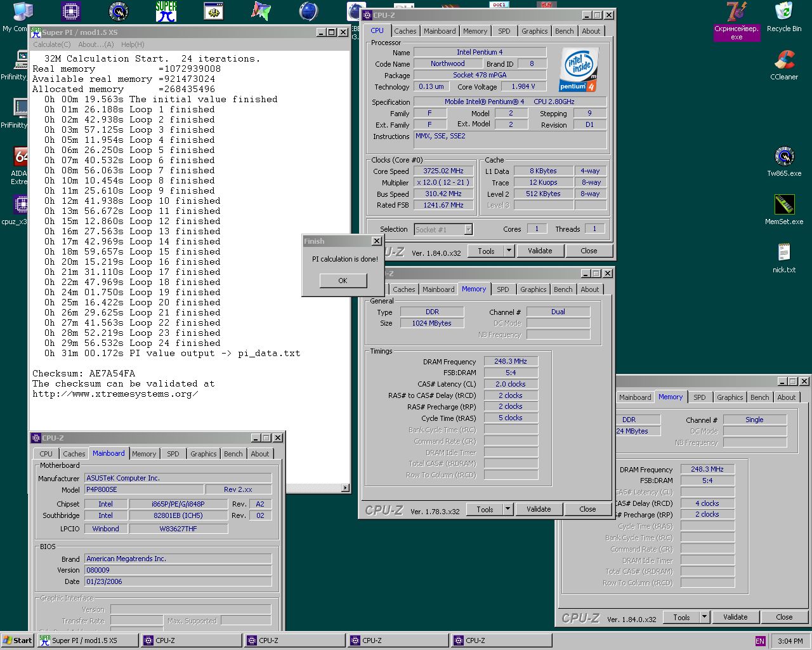Open the multicolored triangle desktop icon
812x650 pixels.
click(x=261, y=11)
